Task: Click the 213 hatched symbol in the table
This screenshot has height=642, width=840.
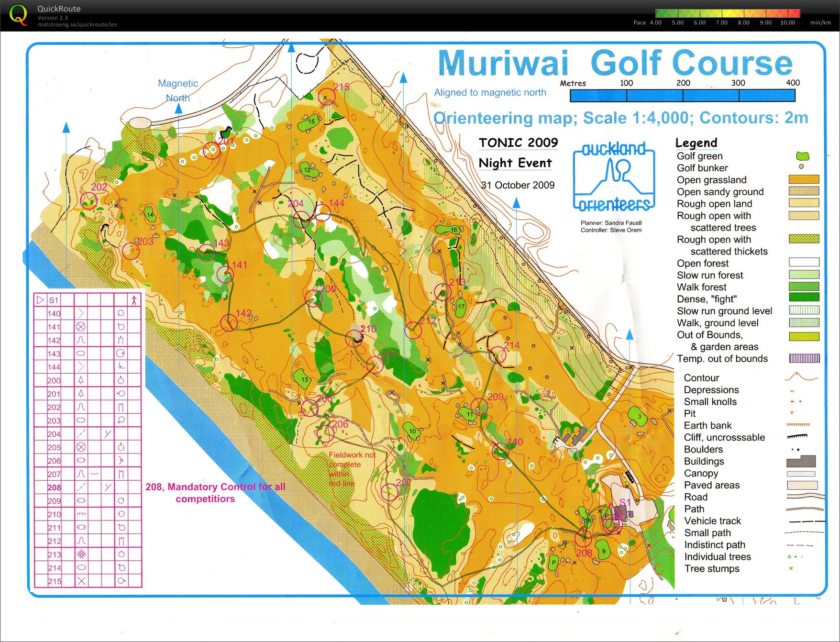Action: (x=81, y=554)
